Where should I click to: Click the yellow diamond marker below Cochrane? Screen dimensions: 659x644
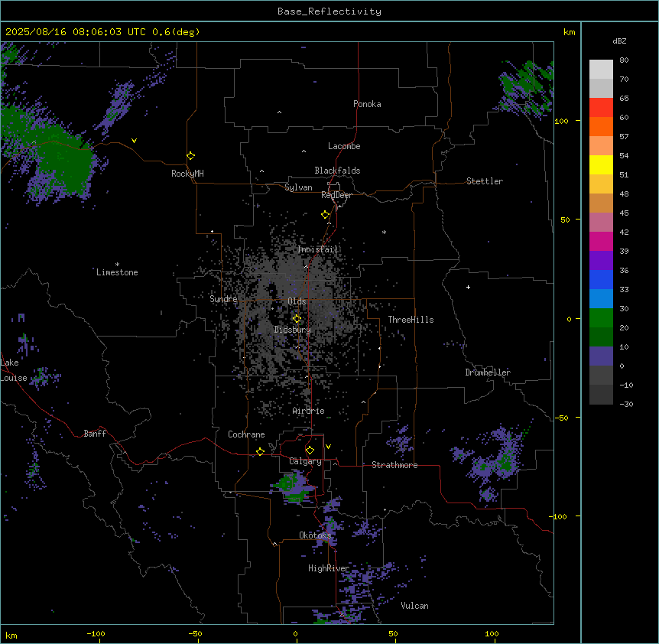coord(260,451)
